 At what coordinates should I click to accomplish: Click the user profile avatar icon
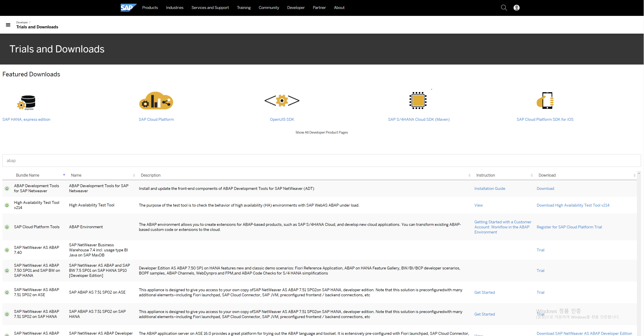[517, 8]
